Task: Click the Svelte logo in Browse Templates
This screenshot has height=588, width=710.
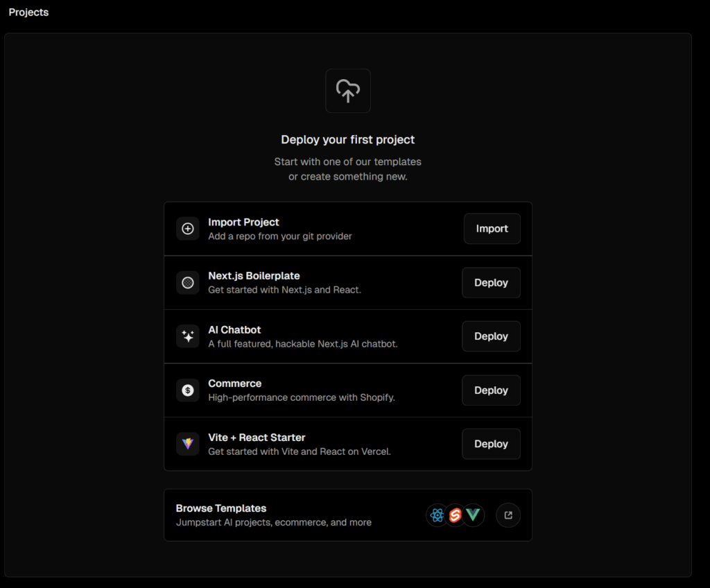Action: [455, 515]
